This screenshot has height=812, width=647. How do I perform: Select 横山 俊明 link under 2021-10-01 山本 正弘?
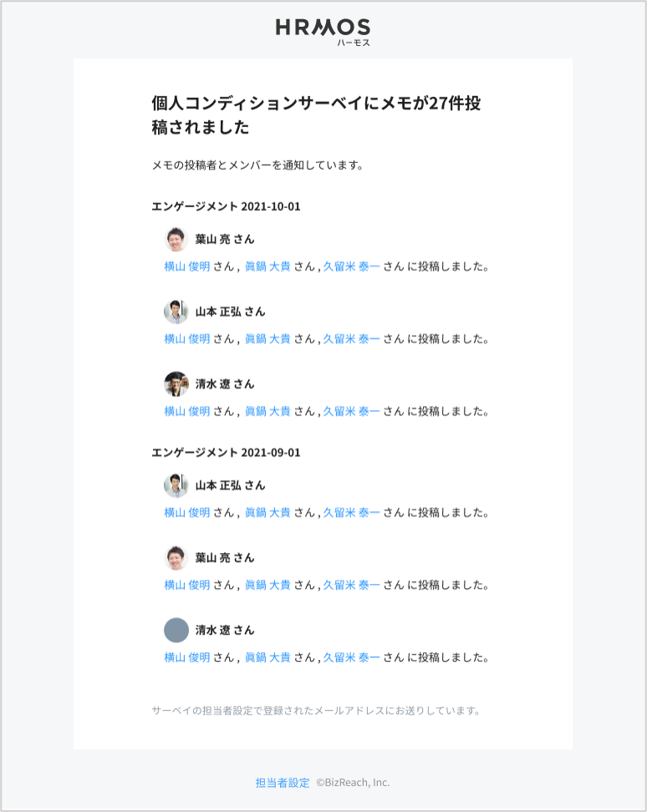pos(187,339)
